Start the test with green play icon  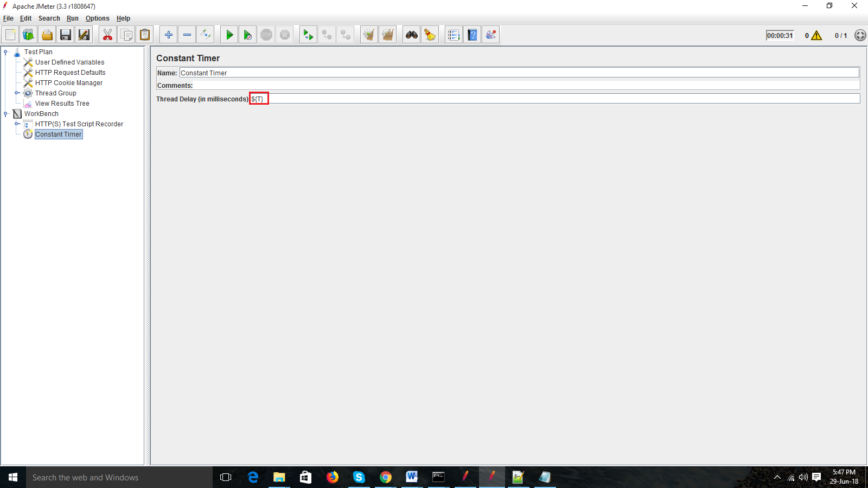(x=229, y=35)
